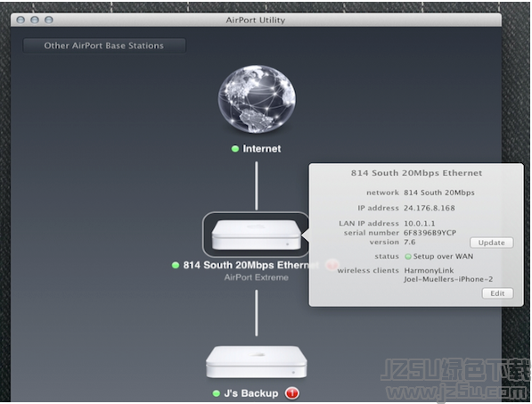Select the 814 South AirPort Extreme device icon
The image size is (532, 404).
point(256,235)
